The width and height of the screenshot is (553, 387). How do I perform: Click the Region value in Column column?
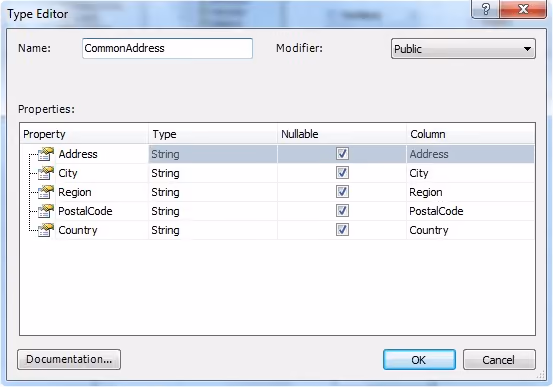[470, 192]
